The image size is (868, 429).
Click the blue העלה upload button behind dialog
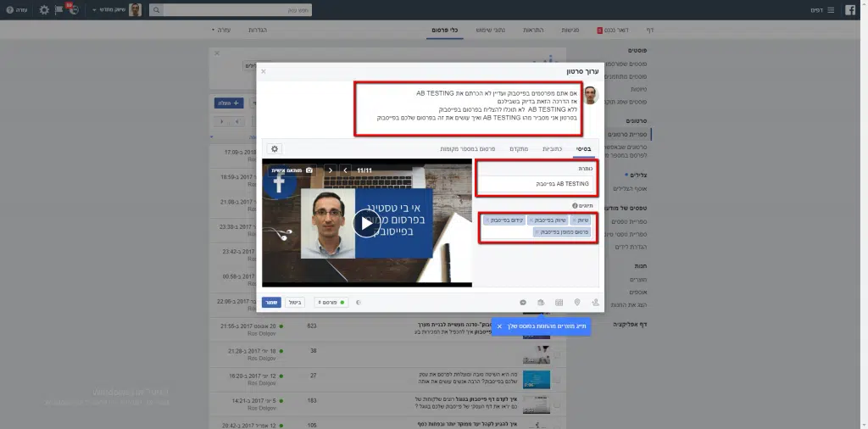click(x=229, y=103)
